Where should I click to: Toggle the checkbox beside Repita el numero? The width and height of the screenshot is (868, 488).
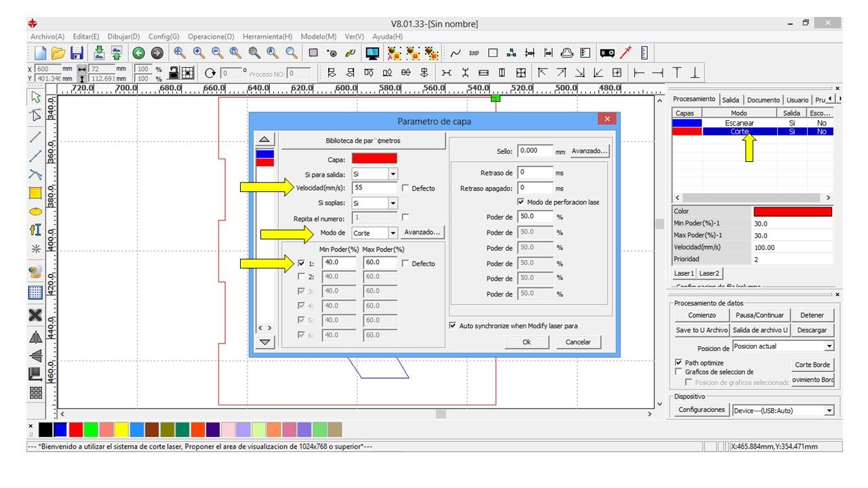(406, 218)
